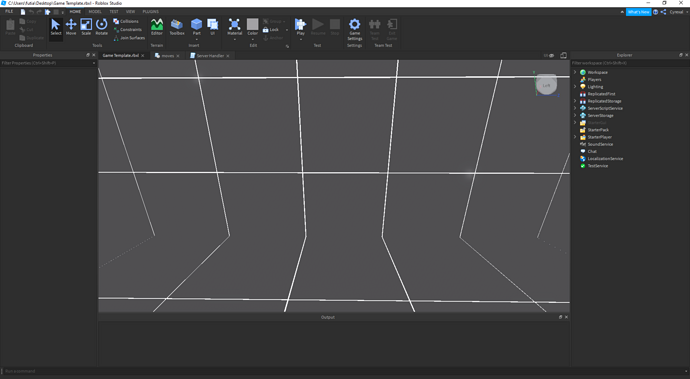The image size is (690, 379).
Task: Expand the ServerScriptService node
Action: click(x=575, y=108)
